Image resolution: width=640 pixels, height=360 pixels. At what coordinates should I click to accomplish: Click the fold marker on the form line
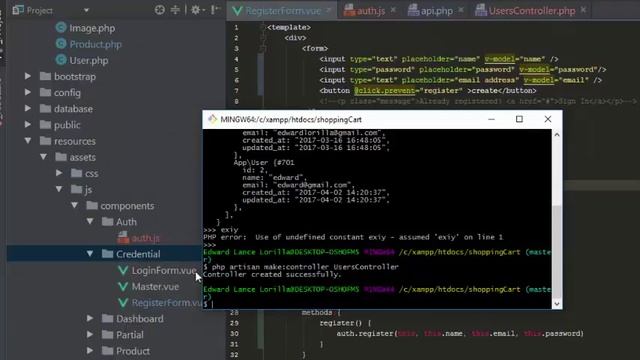pos(263,49)
